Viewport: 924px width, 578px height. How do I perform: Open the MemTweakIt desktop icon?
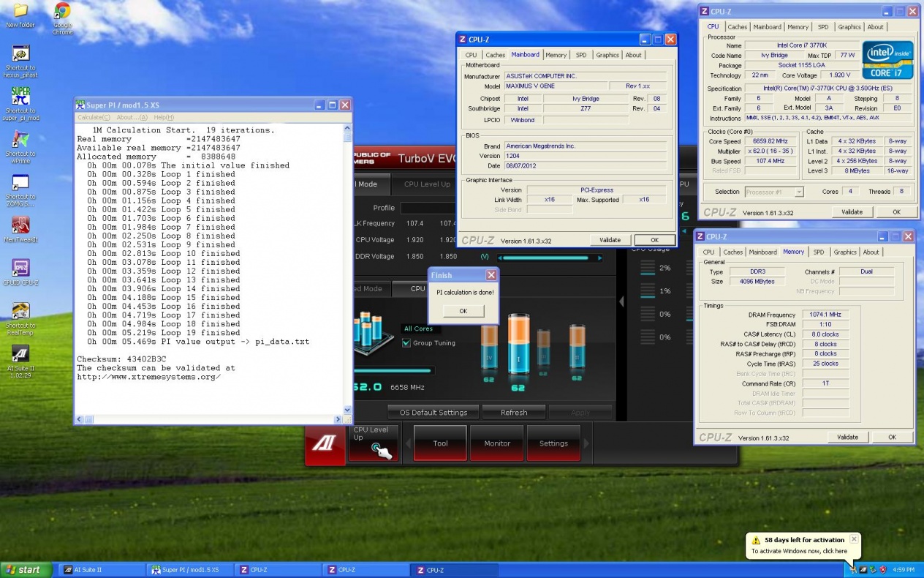pyautogui.click(x=20, y=225)
